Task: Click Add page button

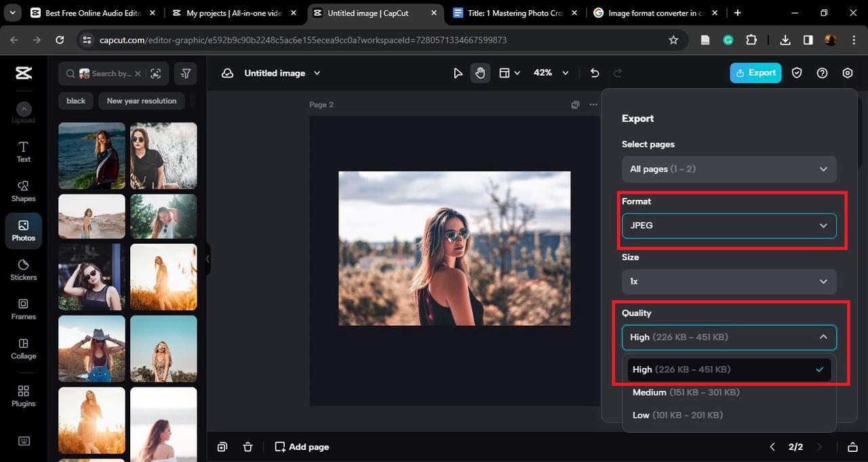Action: pyautogui.click(x=302, y=447)
